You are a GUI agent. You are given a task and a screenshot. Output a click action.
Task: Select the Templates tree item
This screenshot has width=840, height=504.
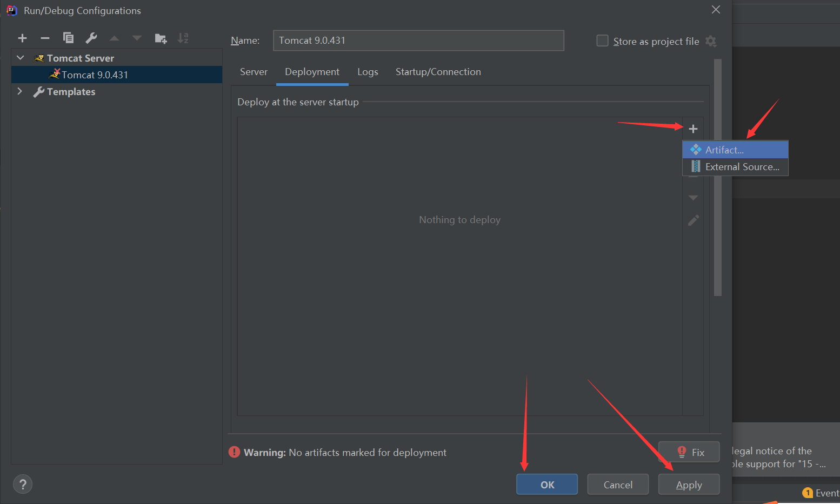[71, 92]
